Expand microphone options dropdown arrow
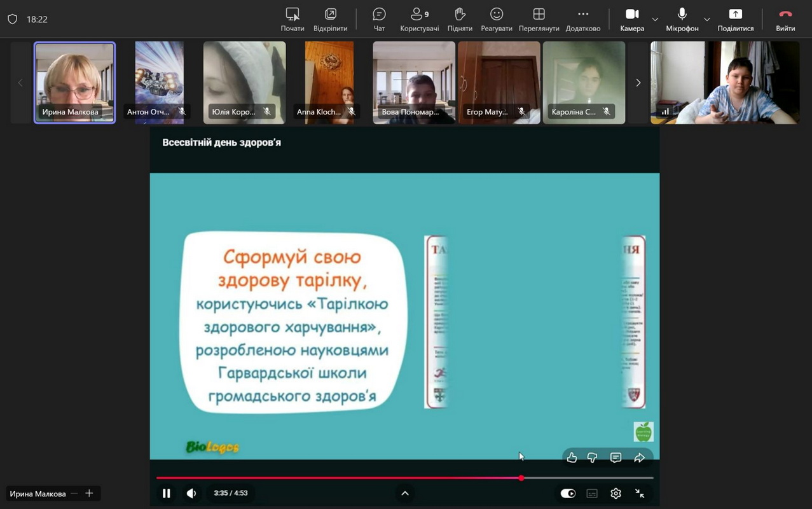This screenshot has width=812, height=509. click(x=706, y=20)
